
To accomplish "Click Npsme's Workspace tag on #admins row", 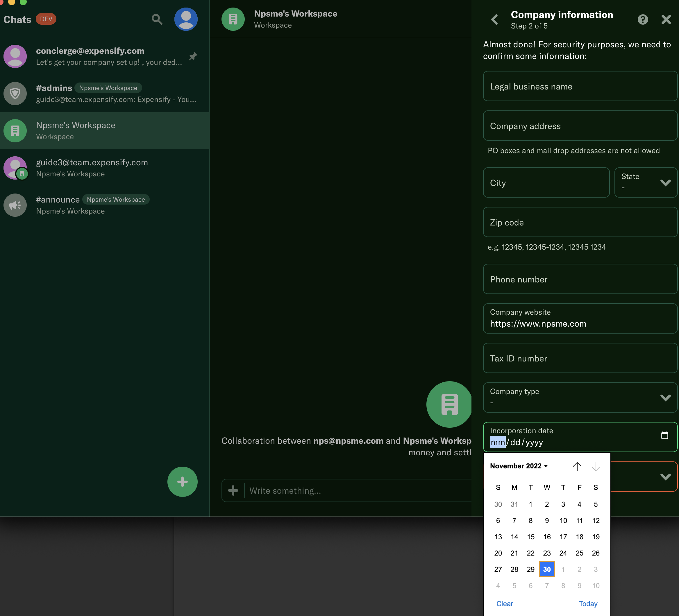I will coord(108,88).
